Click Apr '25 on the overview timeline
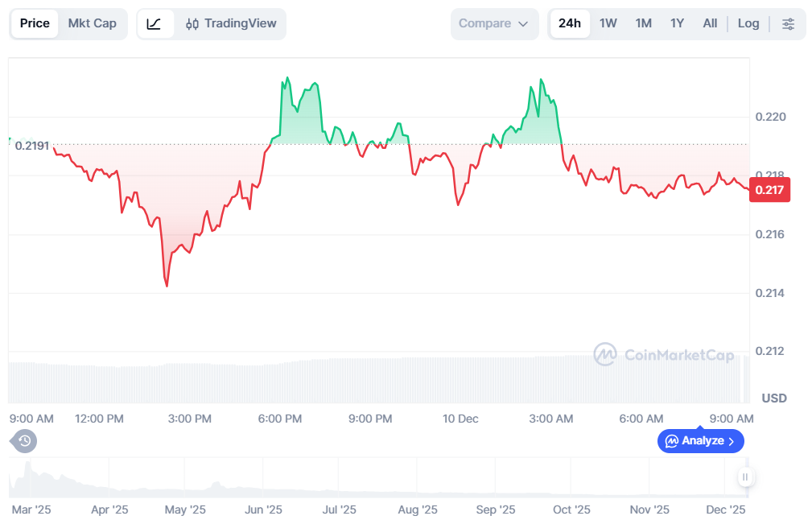Viewport: 812px width, 520px height. click(x=109, y=510)
